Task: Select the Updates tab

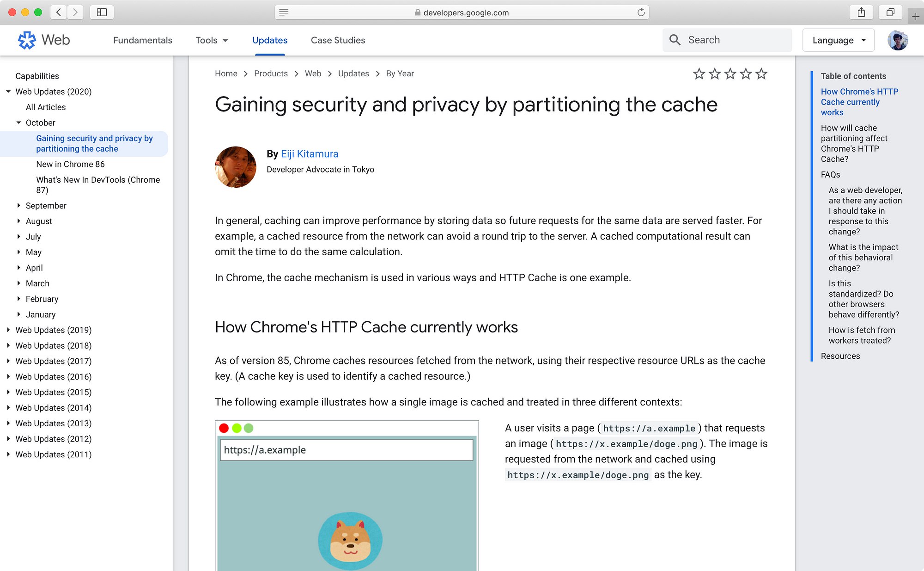Action: point(270,40)
